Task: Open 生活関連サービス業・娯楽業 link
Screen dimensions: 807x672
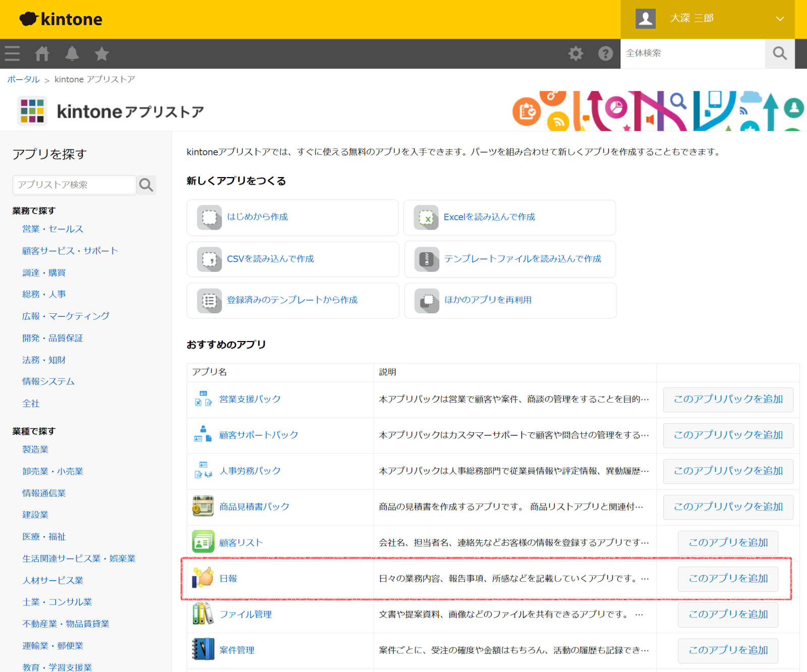Action: [x=79, y=558]
